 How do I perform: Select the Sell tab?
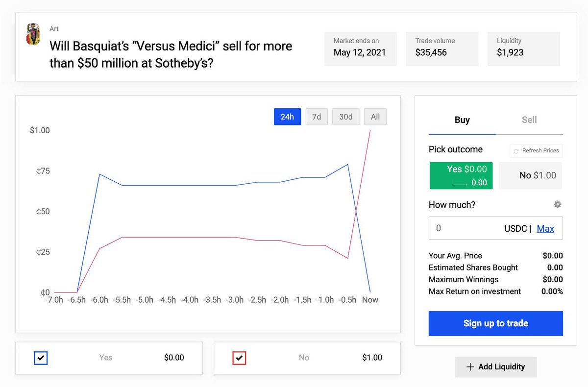coord(529,120)
